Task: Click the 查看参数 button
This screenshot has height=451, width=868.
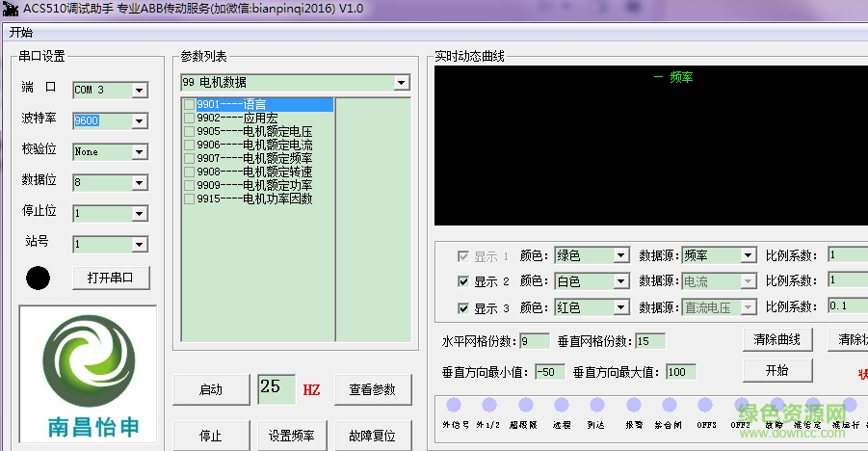Action: coord(373,389)
